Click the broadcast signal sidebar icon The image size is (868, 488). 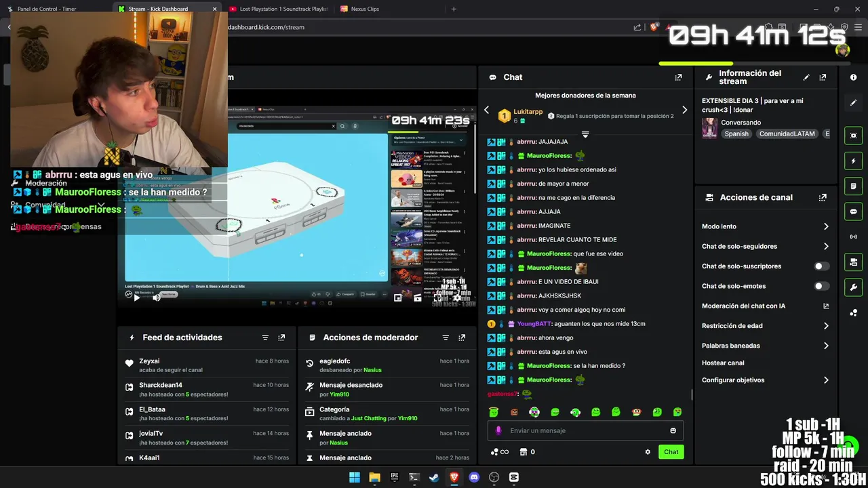tap(853, 237)
